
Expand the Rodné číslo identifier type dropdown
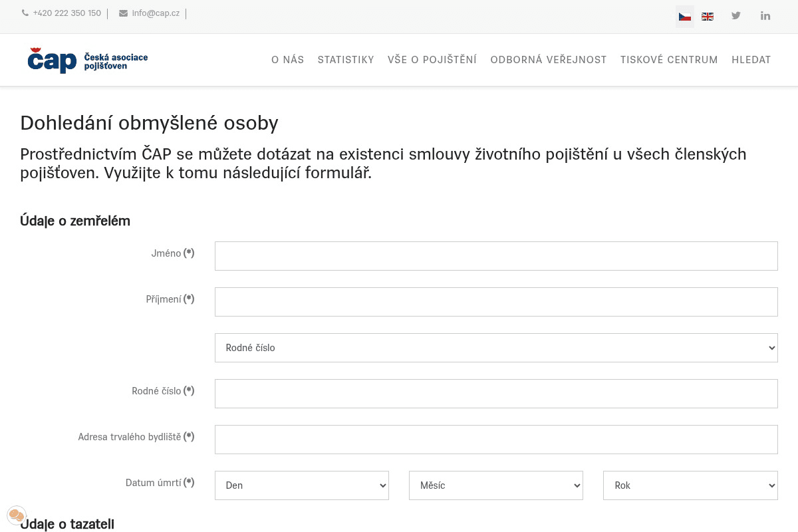[x=496, y=348]
